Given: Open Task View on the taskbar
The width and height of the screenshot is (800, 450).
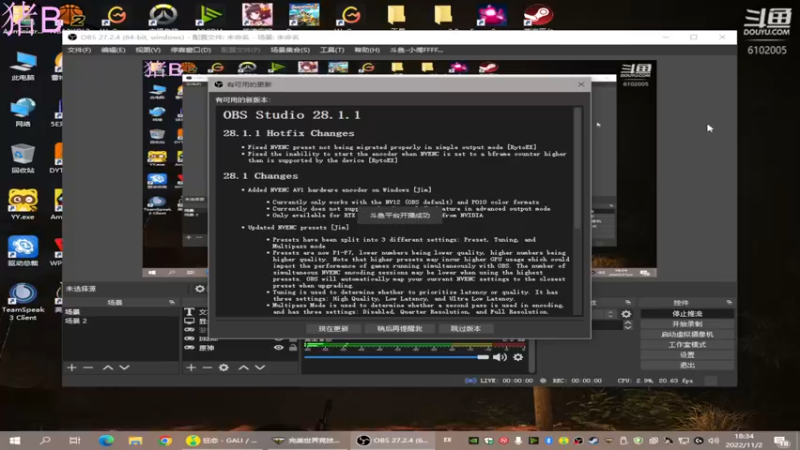Looking at the screenshot, I should pos(75,440).
